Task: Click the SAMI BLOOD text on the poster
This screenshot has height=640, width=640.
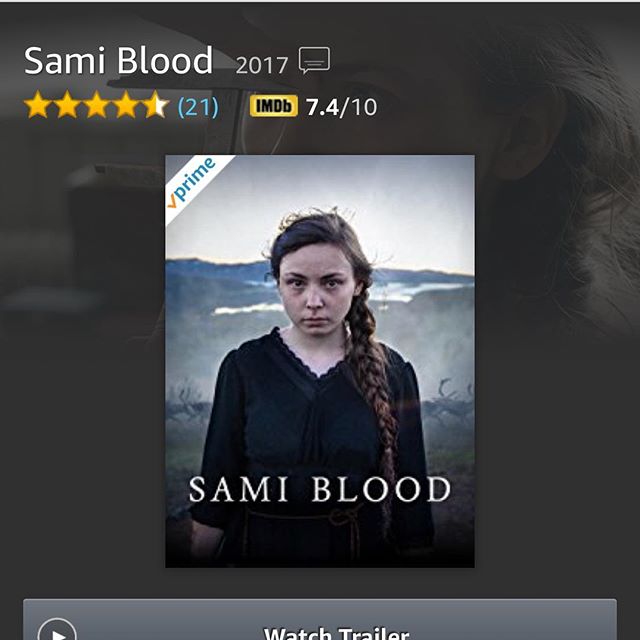Action: pyautogui.click(x=320, y=489)
